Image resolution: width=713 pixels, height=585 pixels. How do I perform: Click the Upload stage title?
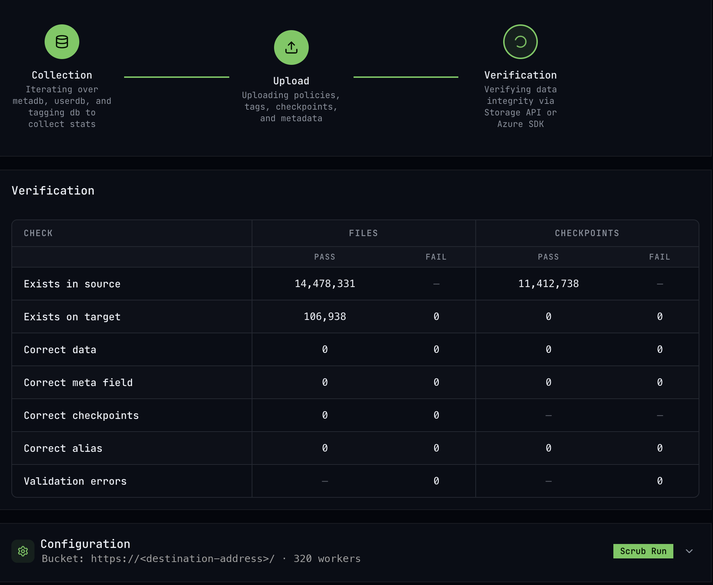291,81
